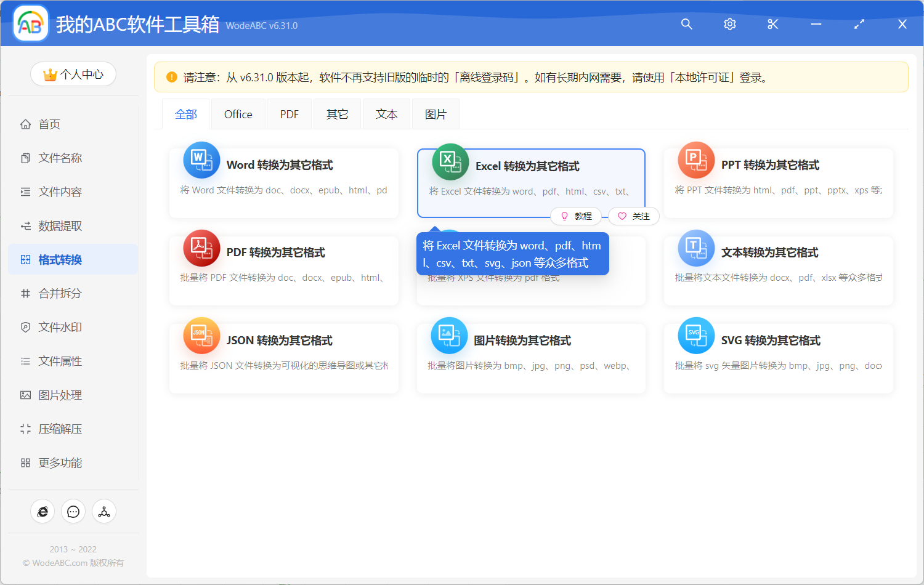
Task: Click the JSON conversion card icon
Action: [x=201, y=336]
